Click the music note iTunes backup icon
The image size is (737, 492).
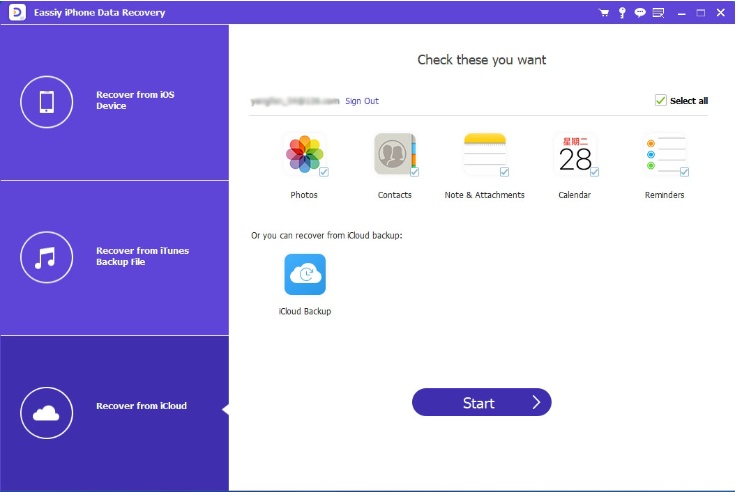[47, 257]
